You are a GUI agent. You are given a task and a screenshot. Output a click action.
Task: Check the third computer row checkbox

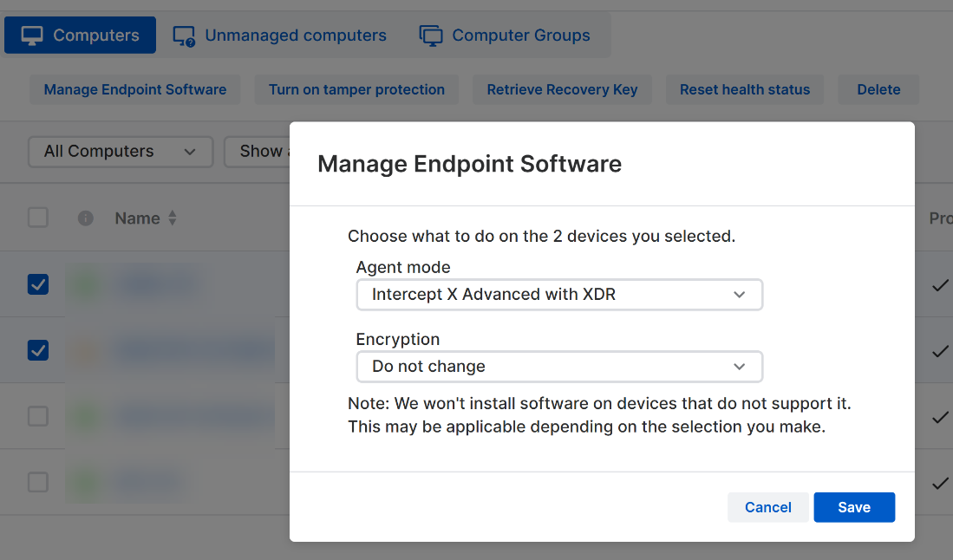37,417
